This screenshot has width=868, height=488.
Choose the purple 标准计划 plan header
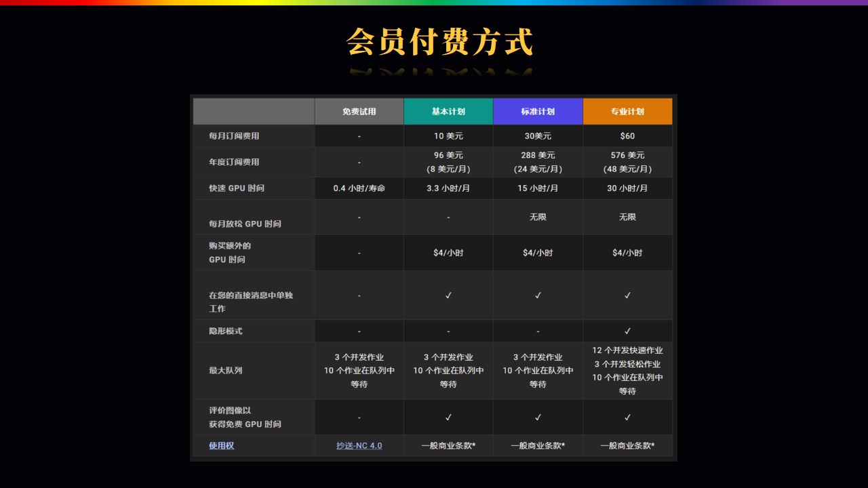tap(538, 111)
